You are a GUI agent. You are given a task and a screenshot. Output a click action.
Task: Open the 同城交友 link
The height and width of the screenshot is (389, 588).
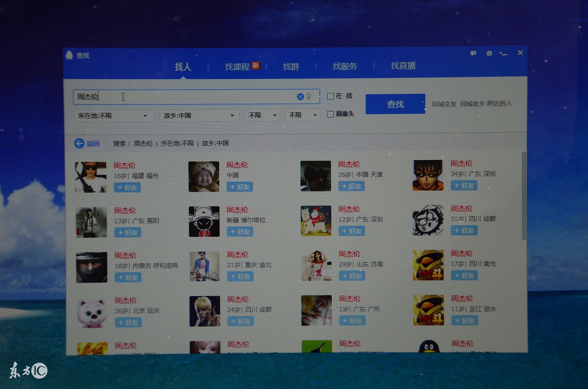coord(444,104)
